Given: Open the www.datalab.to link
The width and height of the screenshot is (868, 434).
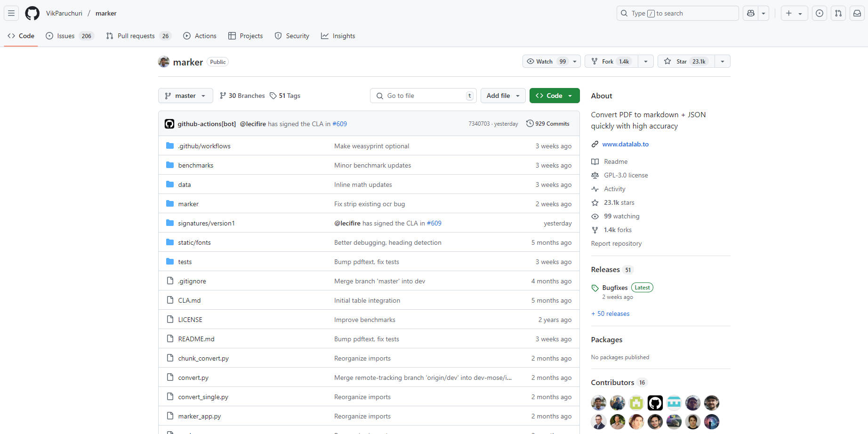Looking at the screenshot, I should (625, 144).
